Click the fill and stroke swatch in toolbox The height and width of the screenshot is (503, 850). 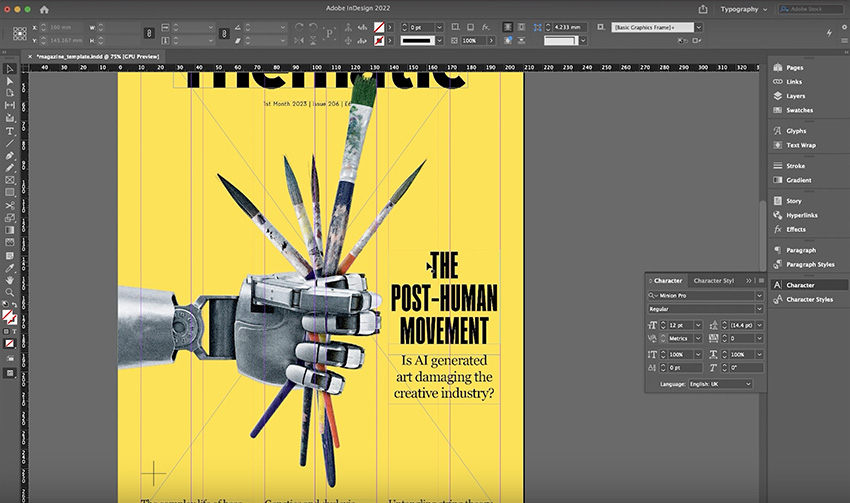pyautogui.click(x=10, y=316)
